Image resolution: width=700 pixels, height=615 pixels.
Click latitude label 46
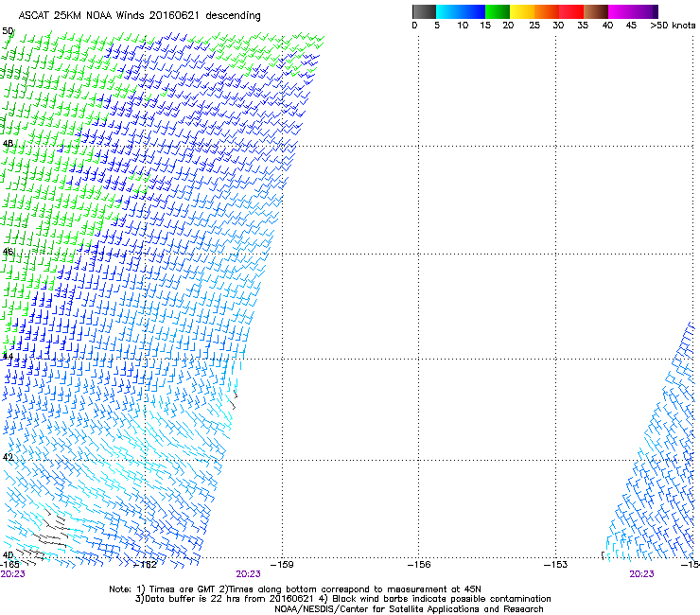click(x=8, y=252)
